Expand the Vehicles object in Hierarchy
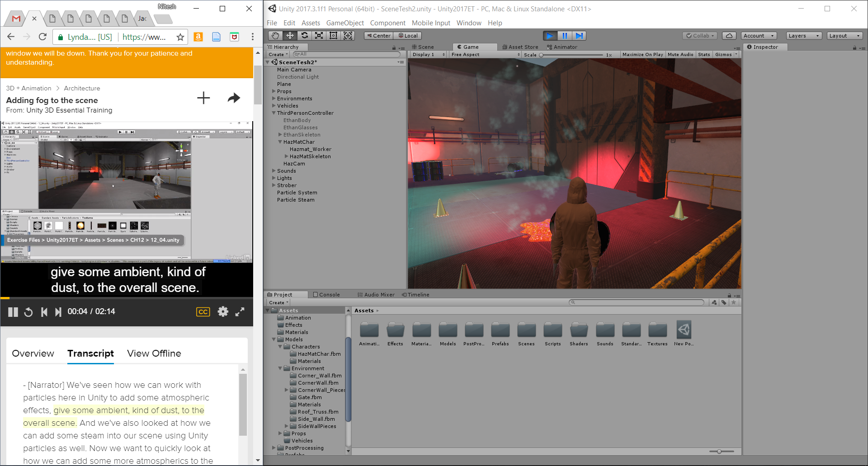 click(274, 106)
